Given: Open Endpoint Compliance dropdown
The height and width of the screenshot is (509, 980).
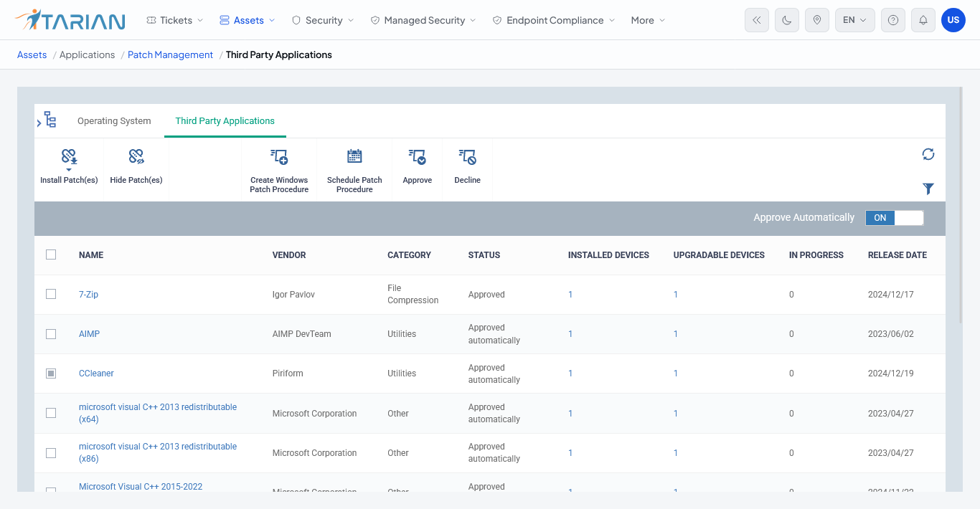Looking at the screenshot, I should [x=554, y=20].
